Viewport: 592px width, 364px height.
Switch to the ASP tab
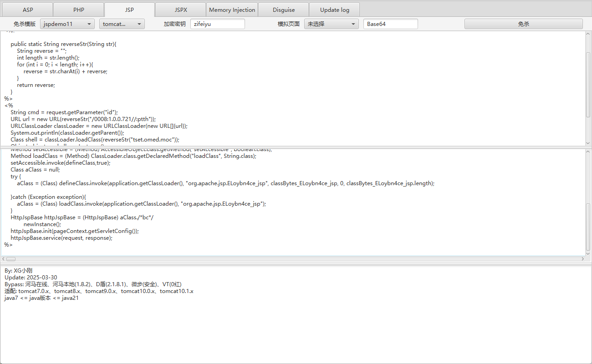(27, 10)
